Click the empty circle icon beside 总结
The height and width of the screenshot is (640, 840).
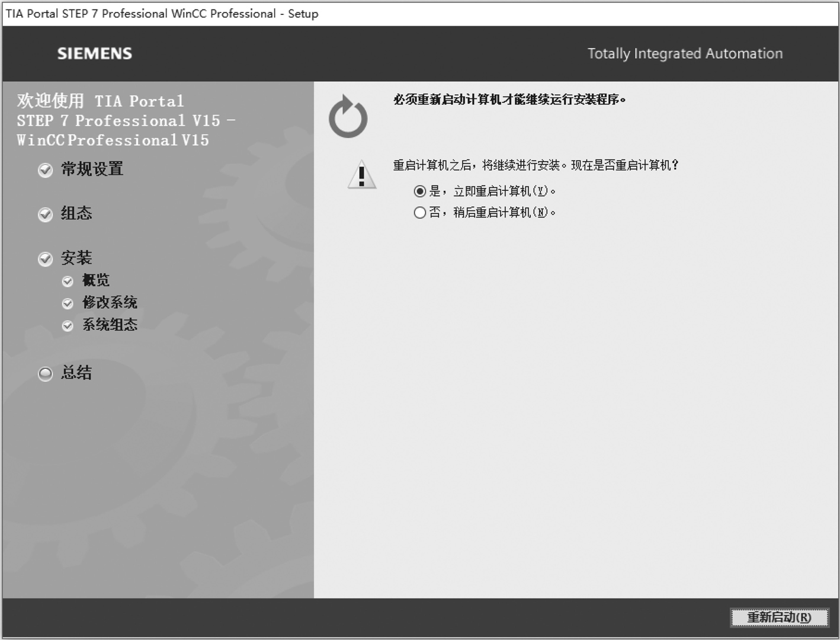click(46, 374)
